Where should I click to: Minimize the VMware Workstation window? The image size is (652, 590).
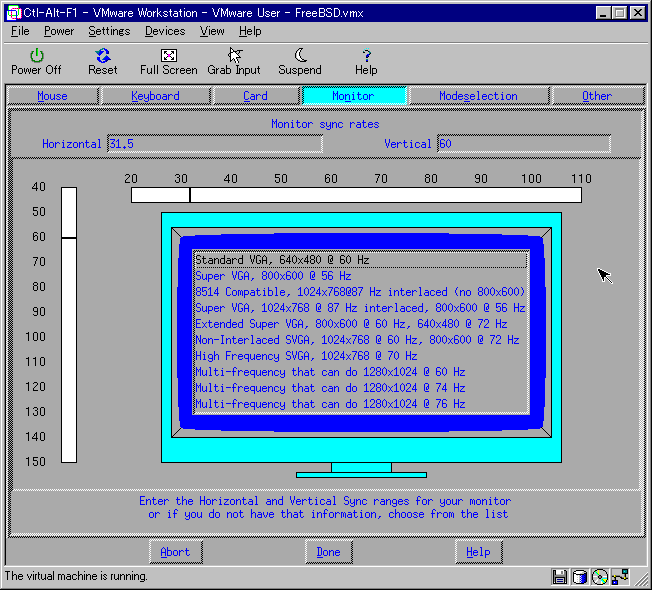click(603, 13)
